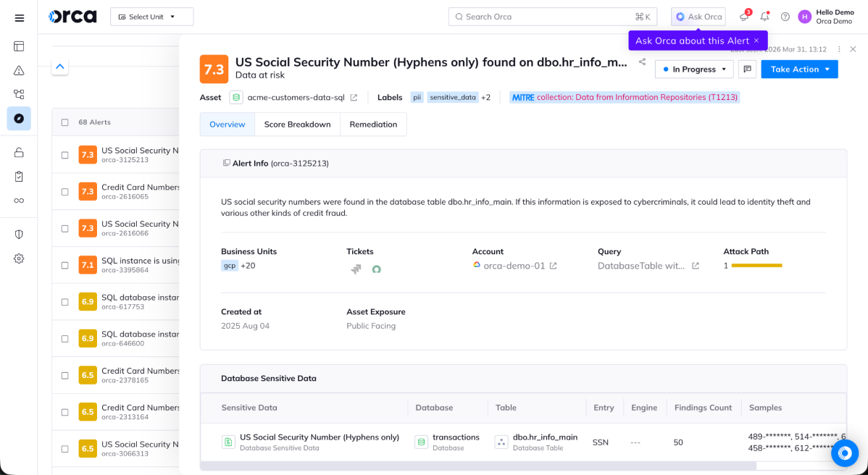Screen dimensions: 868x475
Task: Check the alert orca-617753 checkbox
Action: 64,302
